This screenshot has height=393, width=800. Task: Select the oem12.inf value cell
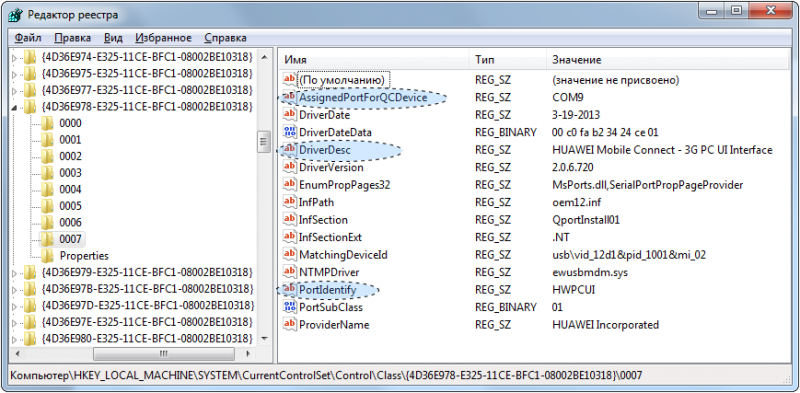(577, 202)
